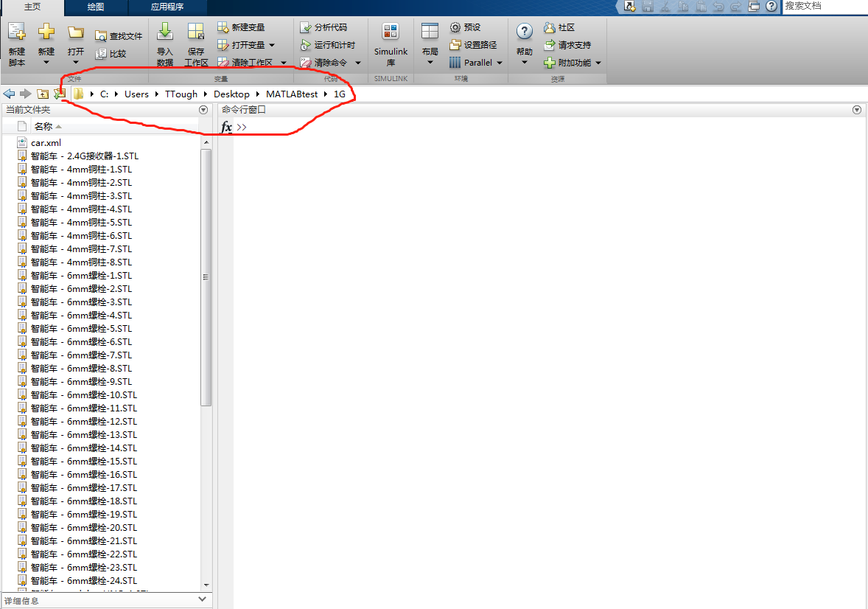868x609 pixels.
Task: Expand 附加功能 dropdown arrow
Action: [x=598, y=63]
